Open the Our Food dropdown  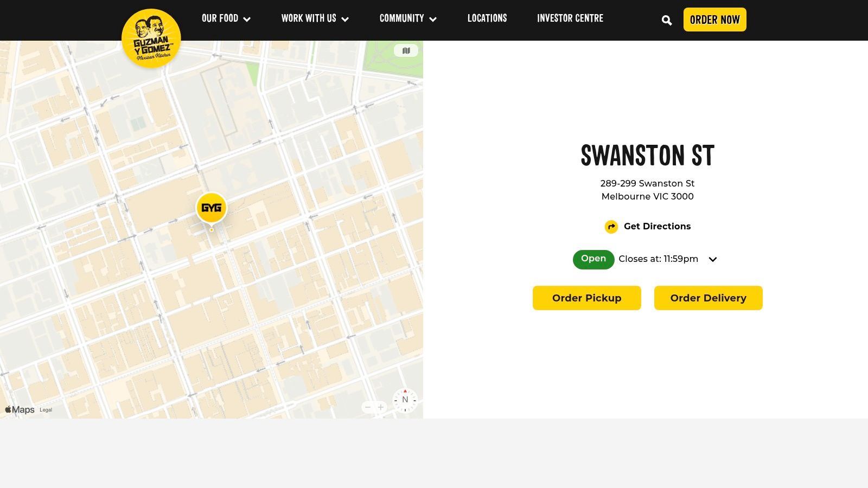pyautogui.click(x=226, y=18)
